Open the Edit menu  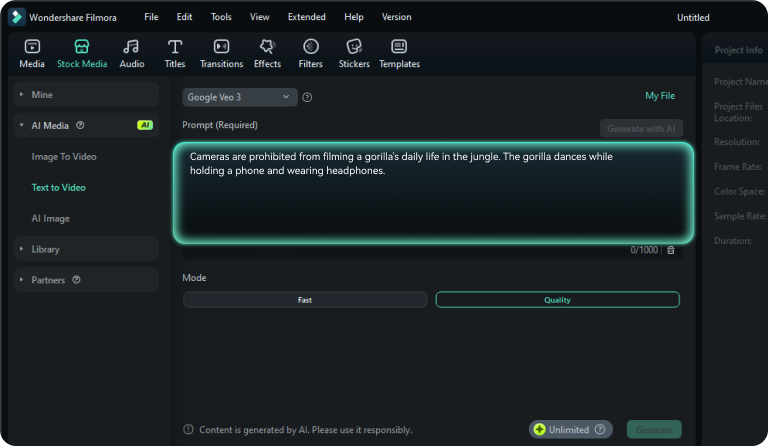point(184,17)
